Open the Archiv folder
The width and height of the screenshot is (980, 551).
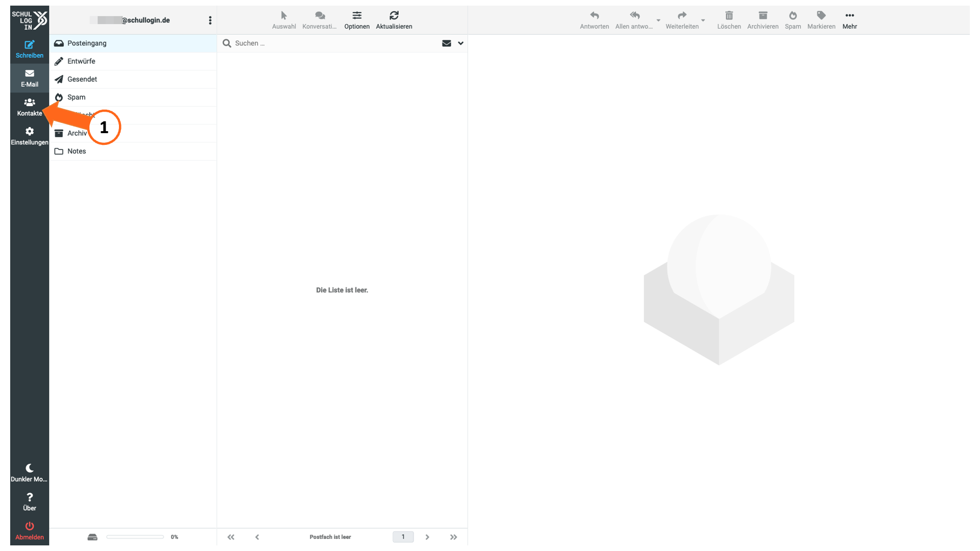133,133
